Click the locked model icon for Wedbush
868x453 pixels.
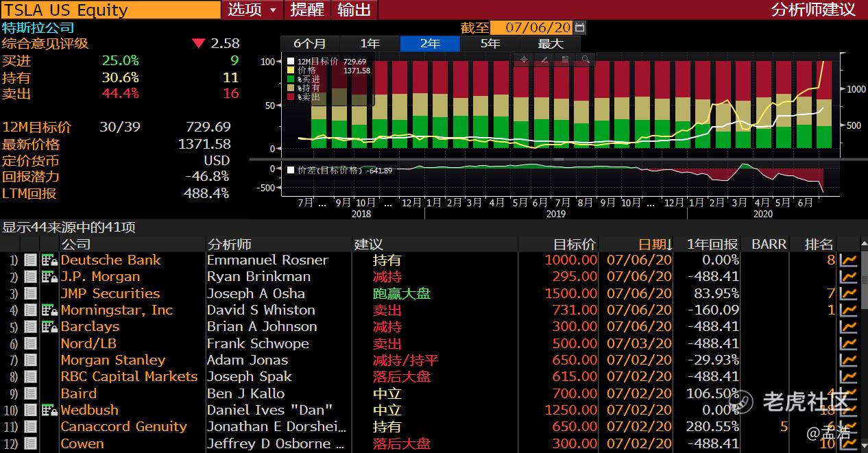[49, 411]
